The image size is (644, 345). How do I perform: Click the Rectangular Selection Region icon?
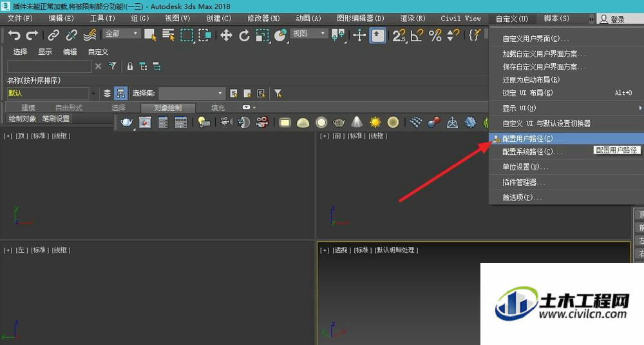point(187,35)
